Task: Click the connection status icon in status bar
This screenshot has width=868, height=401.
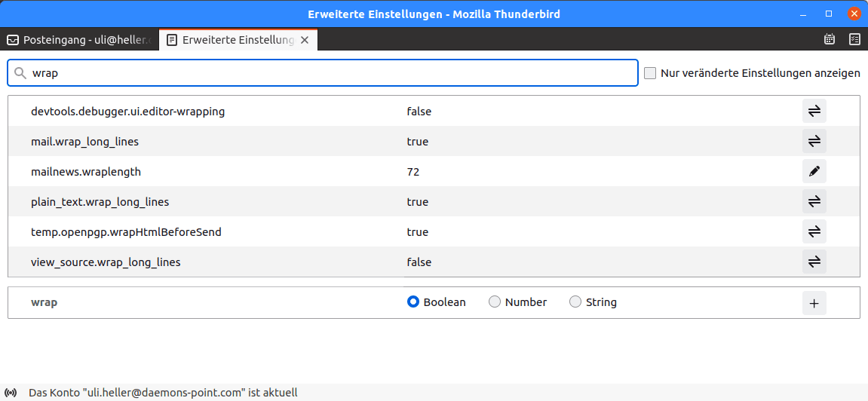Action: coord(11,393)
